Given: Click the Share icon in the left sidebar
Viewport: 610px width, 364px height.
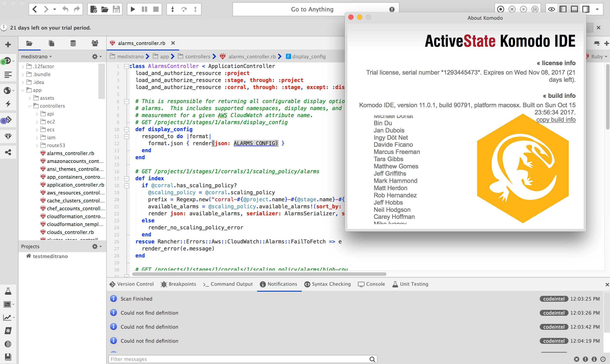Looking at the screenshot, I should click(x=8, y=152).
